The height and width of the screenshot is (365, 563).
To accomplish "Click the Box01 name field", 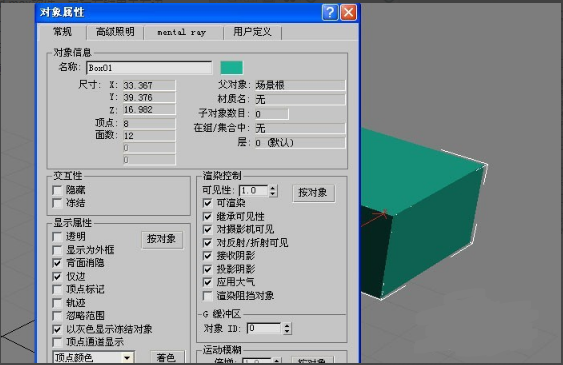I will pyautogui.click(x=149, y=68).
